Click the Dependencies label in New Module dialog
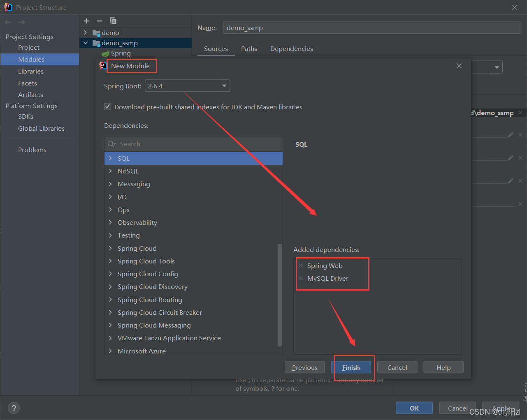 126,125
